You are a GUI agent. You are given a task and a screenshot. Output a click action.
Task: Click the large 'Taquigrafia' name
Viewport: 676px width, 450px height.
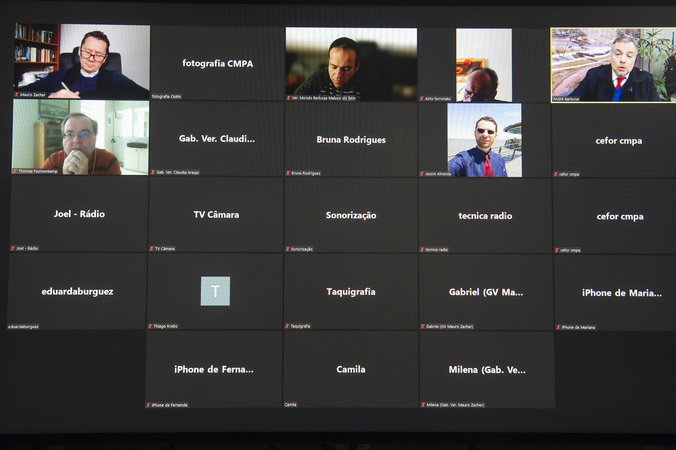click(x=351, y=292)
